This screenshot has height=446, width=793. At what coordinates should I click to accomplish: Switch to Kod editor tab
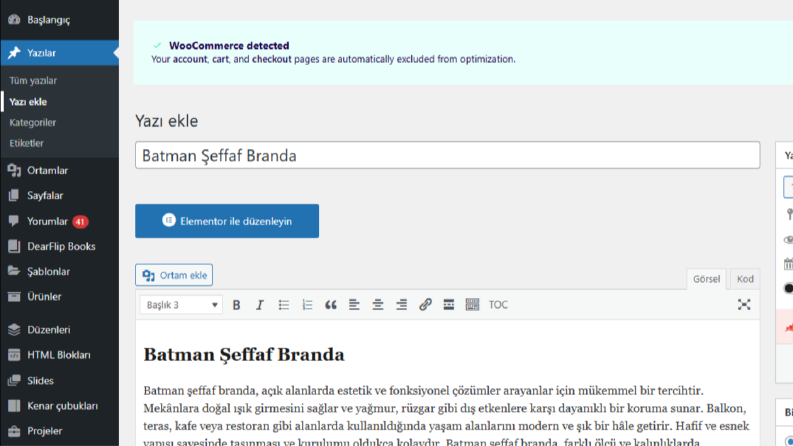point(745,279)
